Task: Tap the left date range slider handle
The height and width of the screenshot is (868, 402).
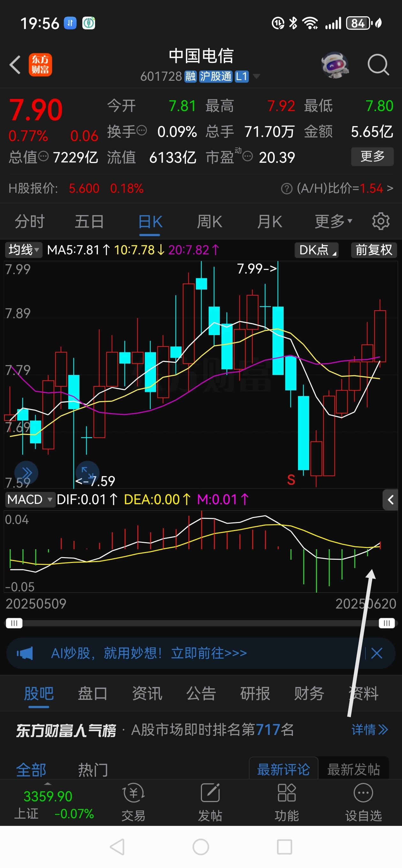Action: [14, 623]
